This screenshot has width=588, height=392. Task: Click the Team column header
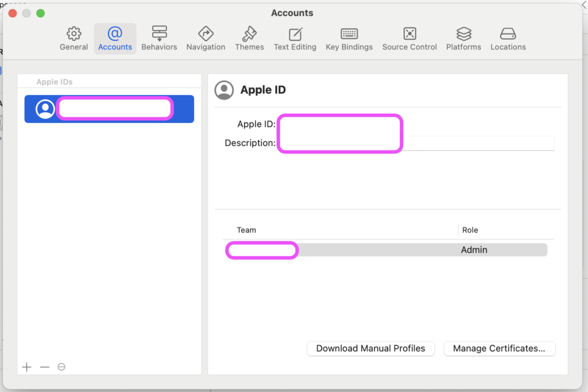[246, 230]
